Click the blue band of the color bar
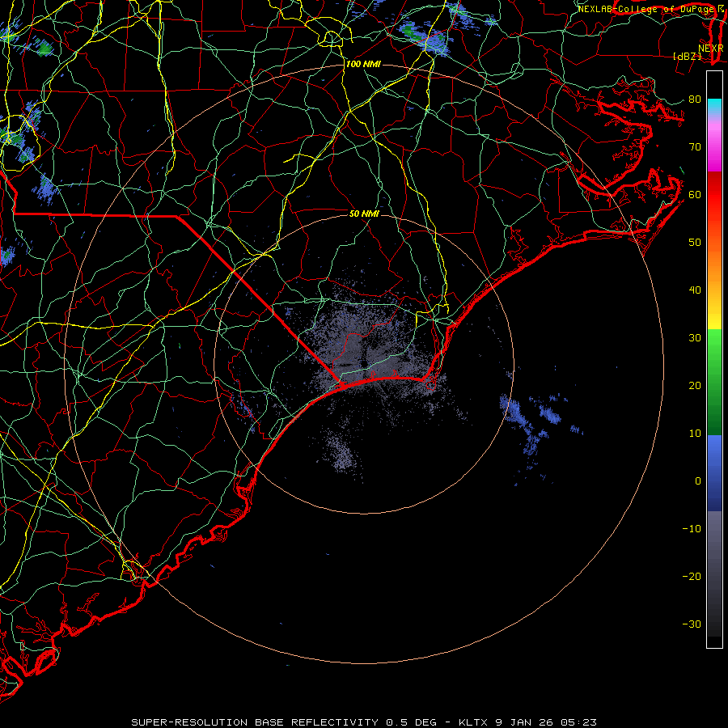 coord(714,473)
